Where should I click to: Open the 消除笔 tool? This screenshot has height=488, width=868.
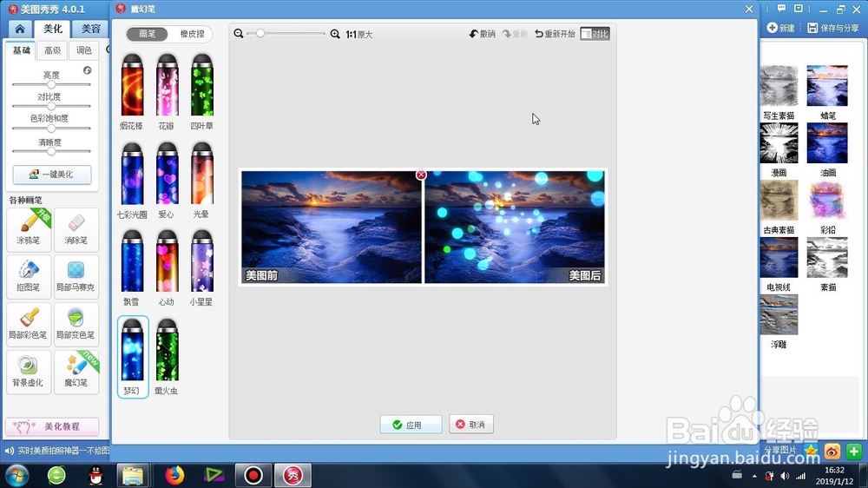[x=76, y=228]
